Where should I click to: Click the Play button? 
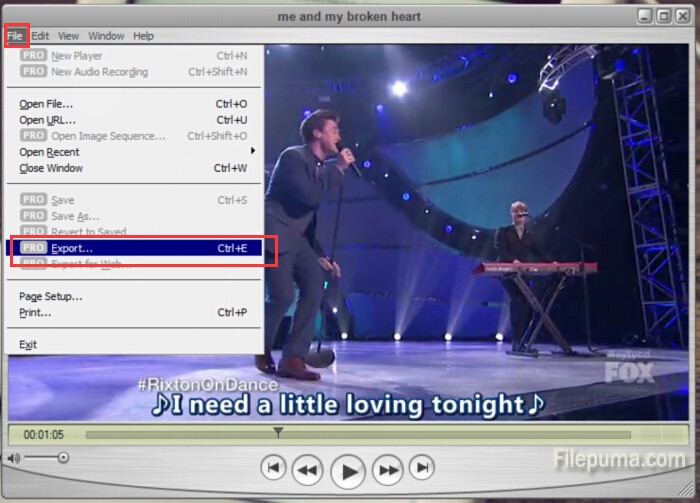coord(348,468)
